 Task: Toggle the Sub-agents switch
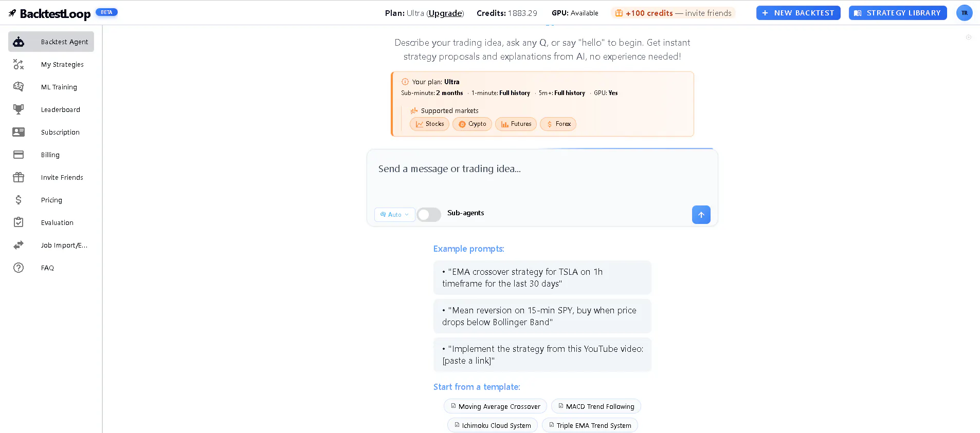pyautogui.click(x=429, y=214)
